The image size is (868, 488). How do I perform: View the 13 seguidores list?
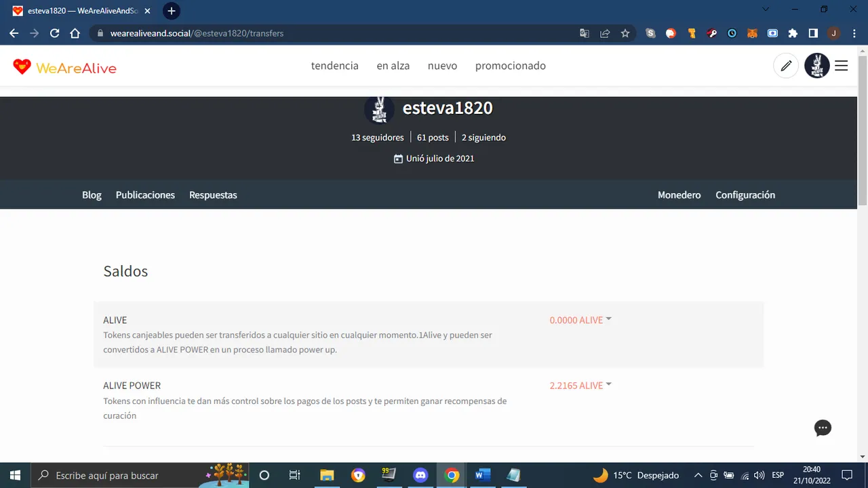point(377,138)
